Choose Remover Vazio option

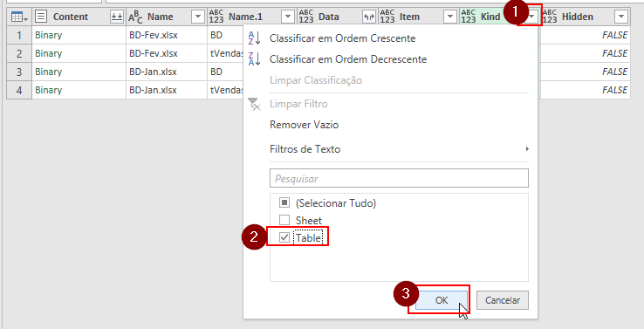coord(304,125)
